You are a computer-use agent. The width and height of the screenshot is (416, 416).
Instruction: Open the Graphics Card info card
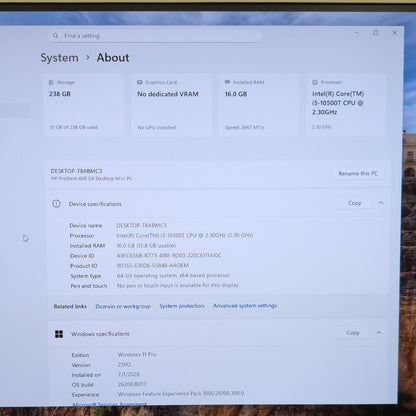coord(171,105)
